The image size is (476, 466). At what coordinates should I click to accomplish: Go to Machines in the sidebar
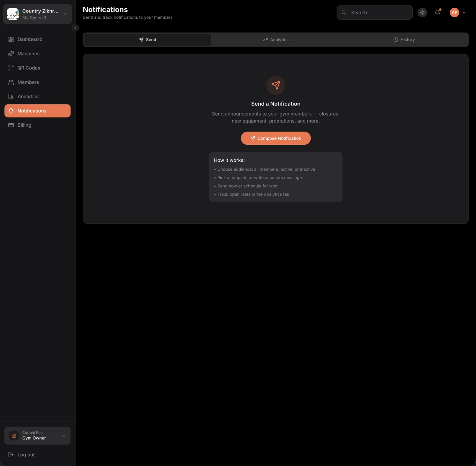coord(37,54)
